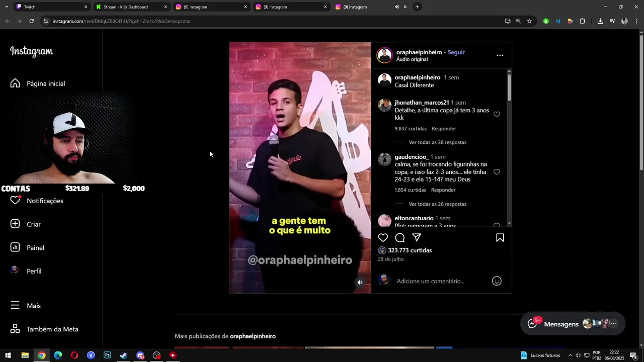Expand Ver todas as 38 respostas

pyautogui.click(x=438, y=142)
